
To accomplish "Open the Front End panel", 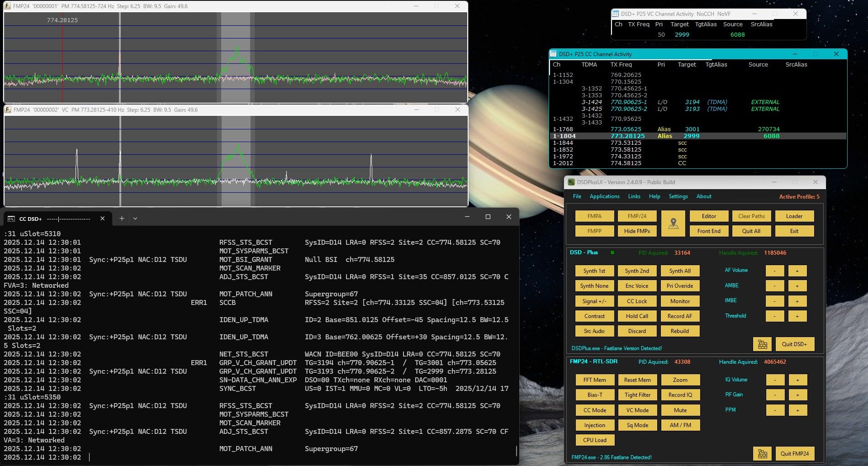I will click(709, 231).
